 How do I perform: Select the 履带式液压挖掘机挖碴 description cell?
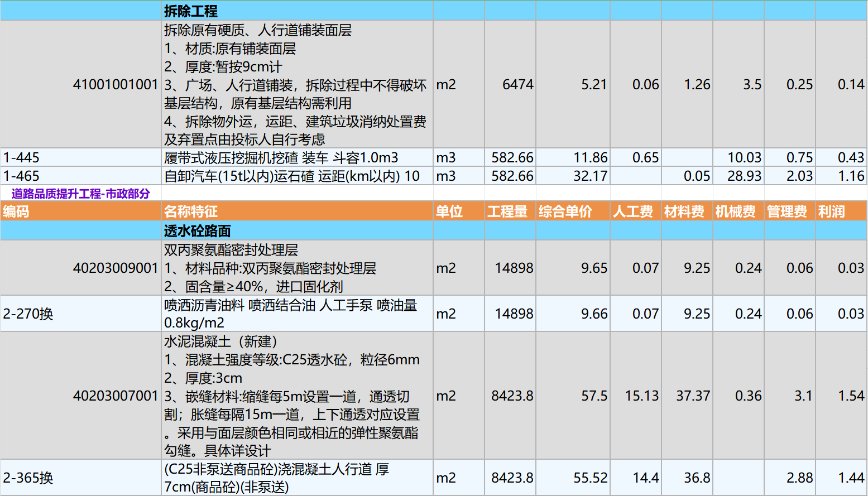tap(297, 157)
